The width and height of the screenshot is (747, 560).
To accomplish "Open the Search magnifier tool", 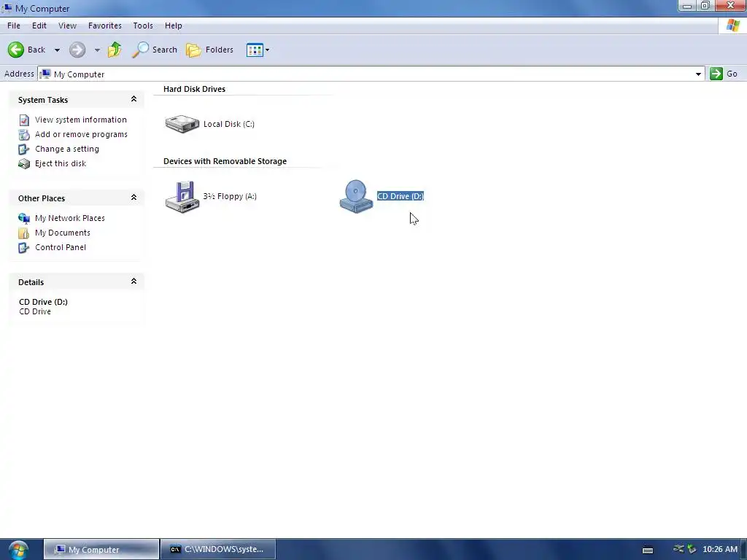I will tap(155, 50).
